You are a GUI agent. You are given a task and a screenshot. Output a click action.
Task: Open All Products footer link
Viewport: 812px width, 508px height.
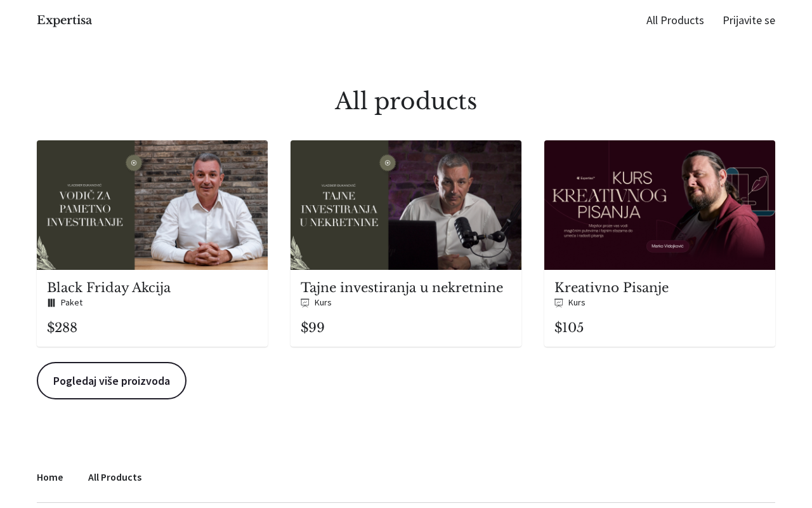coord(115,477)
